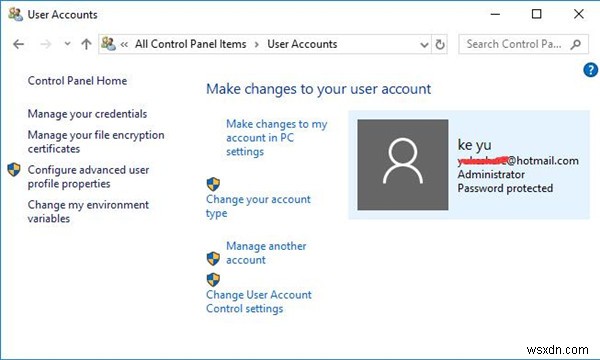Click the User Accounts breadcrumb
This screenshot has height=360, width=600.
(302, 44)
